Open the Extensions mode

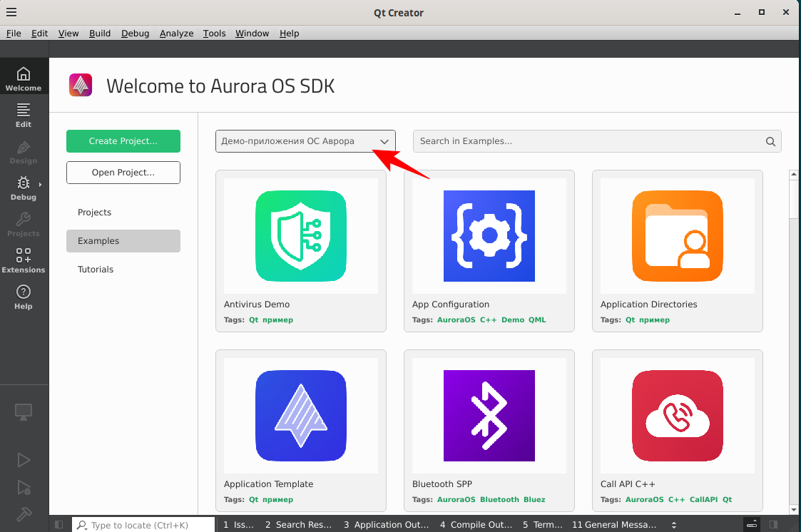[x=24, y=261]
